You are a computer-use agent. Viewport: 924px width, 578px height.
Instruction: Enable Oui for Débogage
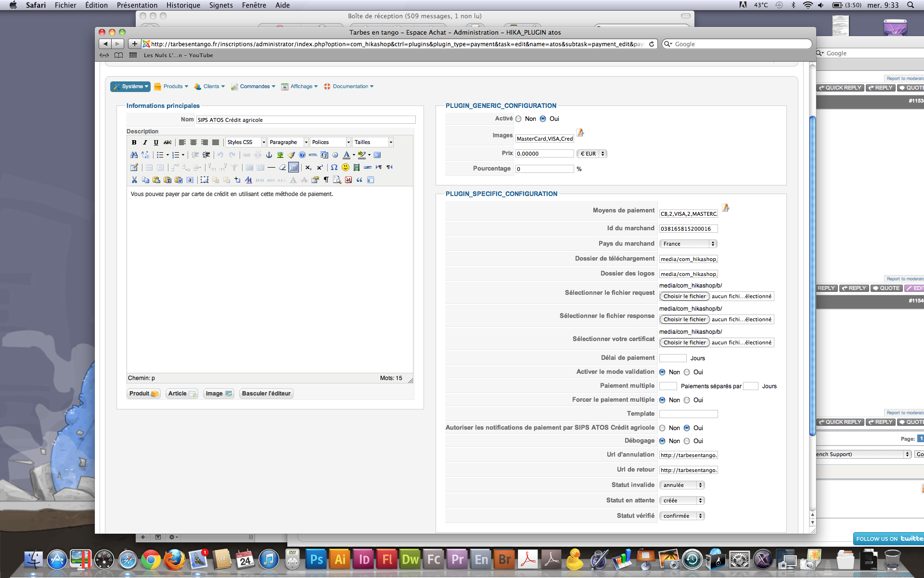click(687, 441)
